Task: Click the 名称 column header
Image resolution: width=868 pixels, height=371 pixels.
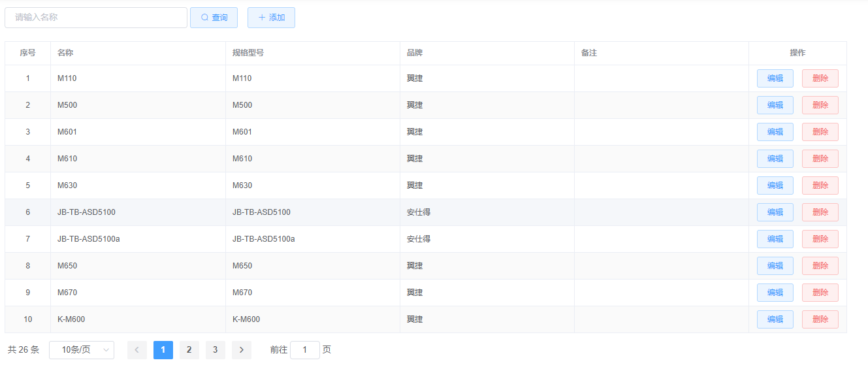Action: point(65,53)
